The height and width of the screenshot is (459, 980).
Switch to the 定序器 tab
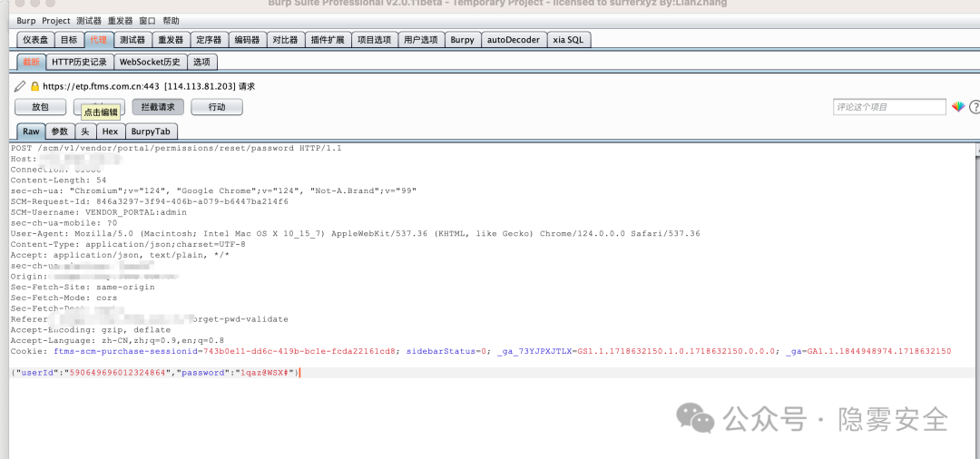[209, 40]
